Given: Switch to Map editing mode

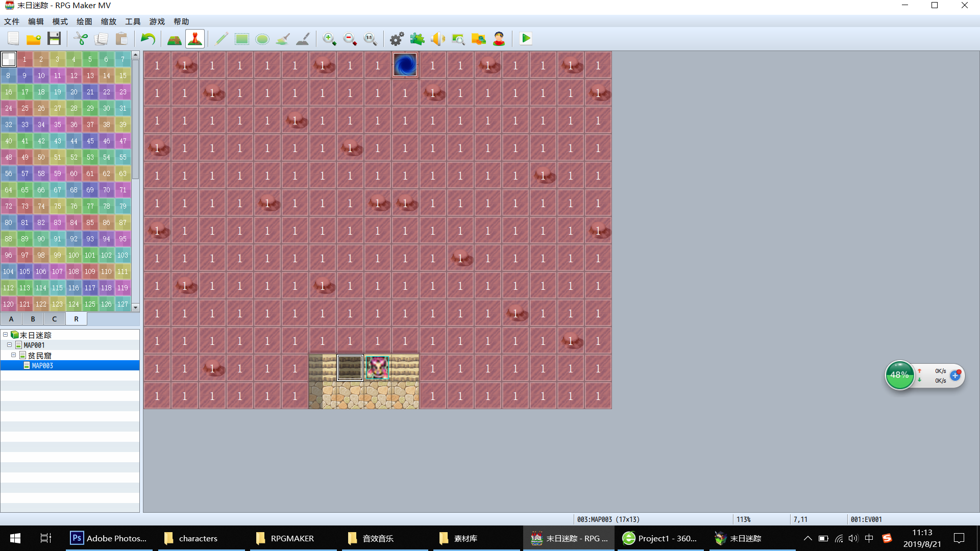Looking at the screenshot, I should [175, 39].
